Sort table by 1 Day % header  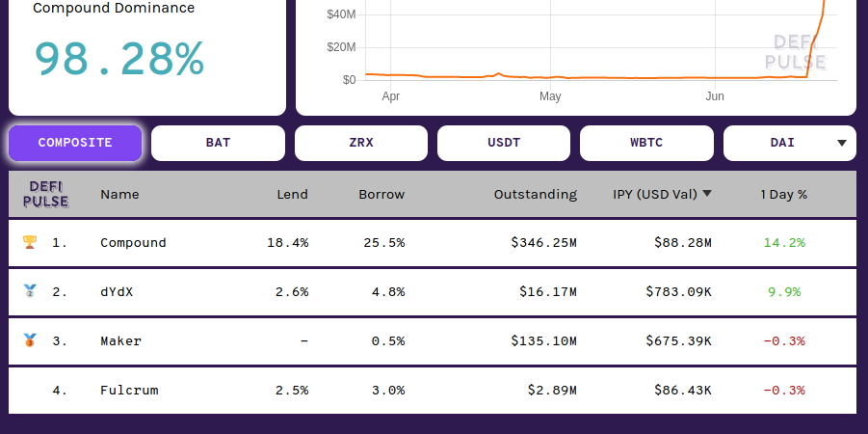783,194
